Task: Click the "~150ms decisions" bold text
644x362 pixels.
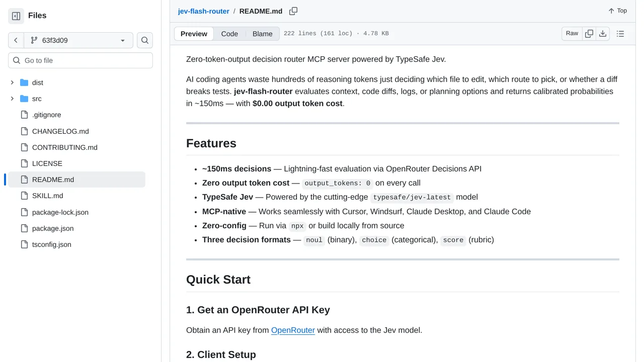Action: click(x=236, y=169)
